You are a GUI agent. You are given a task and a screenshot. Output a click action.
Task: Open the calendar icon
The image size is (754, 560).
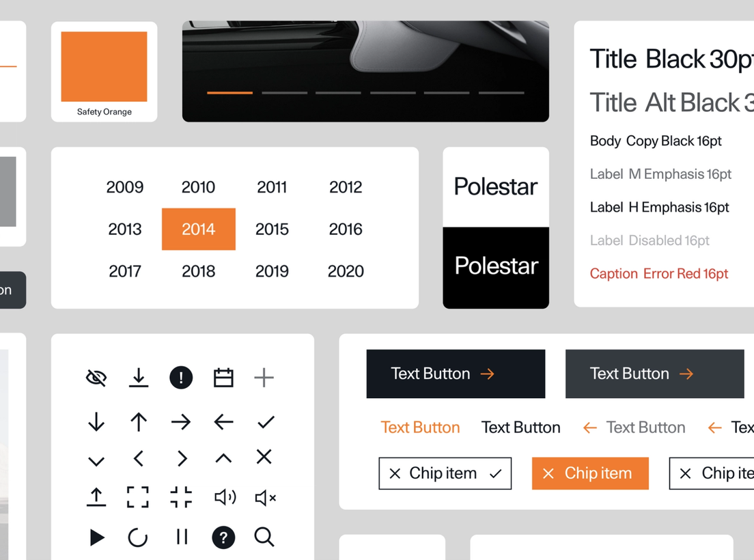[223, 377]
